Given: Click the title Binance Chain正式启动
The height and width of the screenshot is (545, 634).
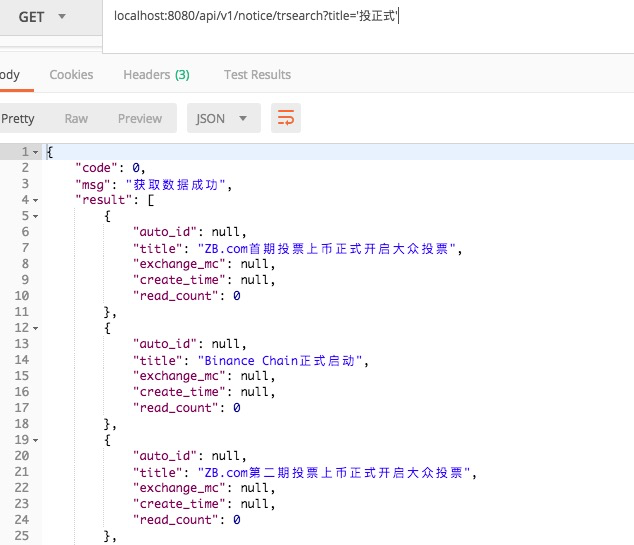Looking at the screenshot, I should coord(280,360).
